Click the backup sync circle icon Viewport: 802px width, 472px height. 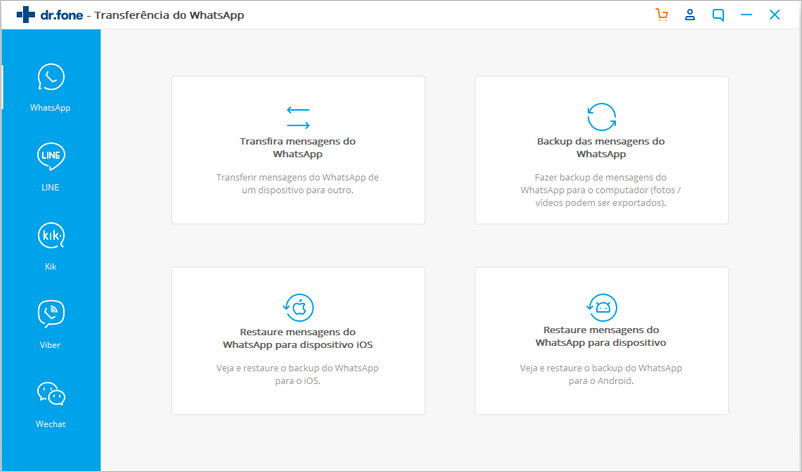point(602,117)
